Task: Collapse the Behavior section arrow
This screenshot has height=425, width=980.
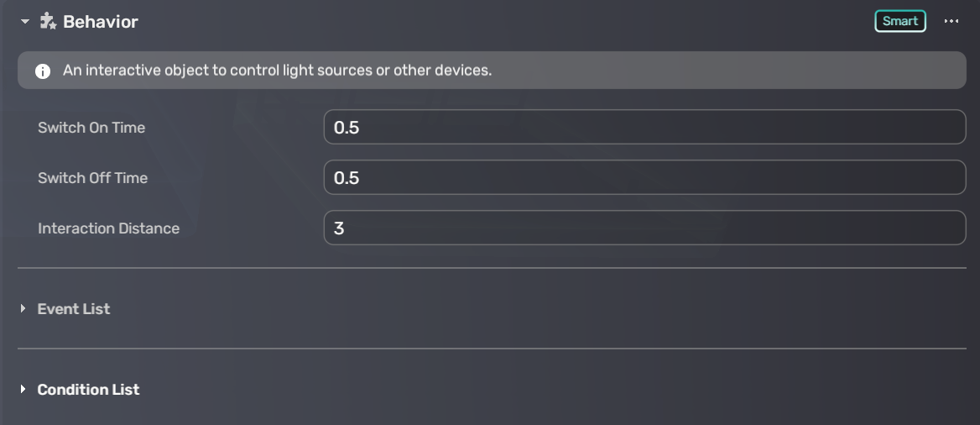Action: pos(24,22)
